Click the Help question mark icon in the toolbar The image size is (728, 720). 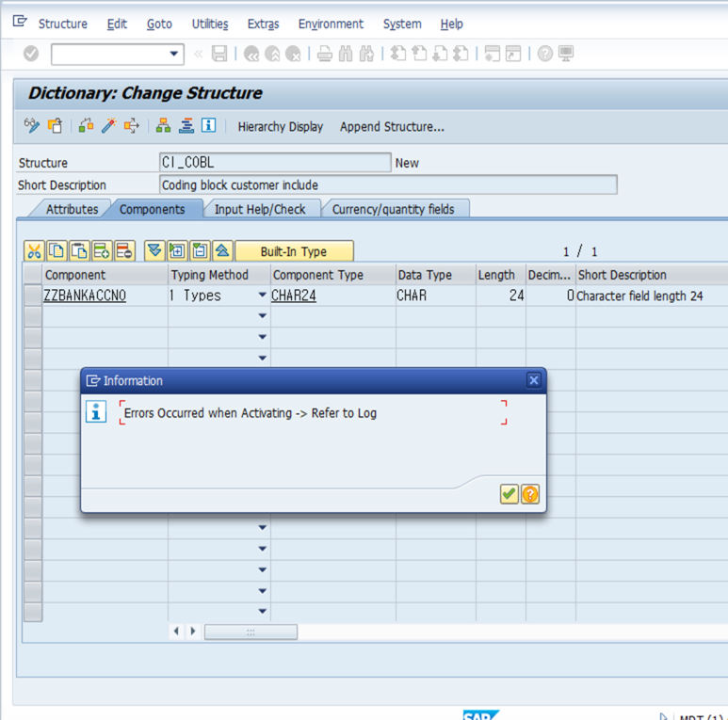click(545, 54)
